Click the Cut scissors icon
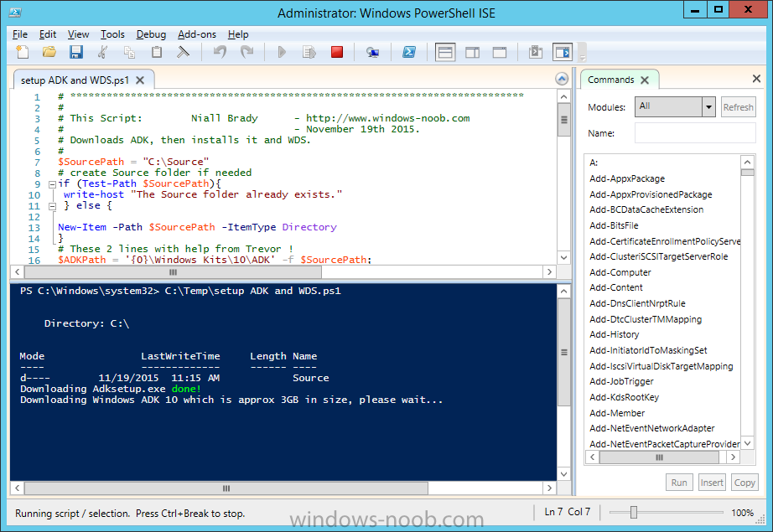 pyautogui.click(x=102, y=52)
